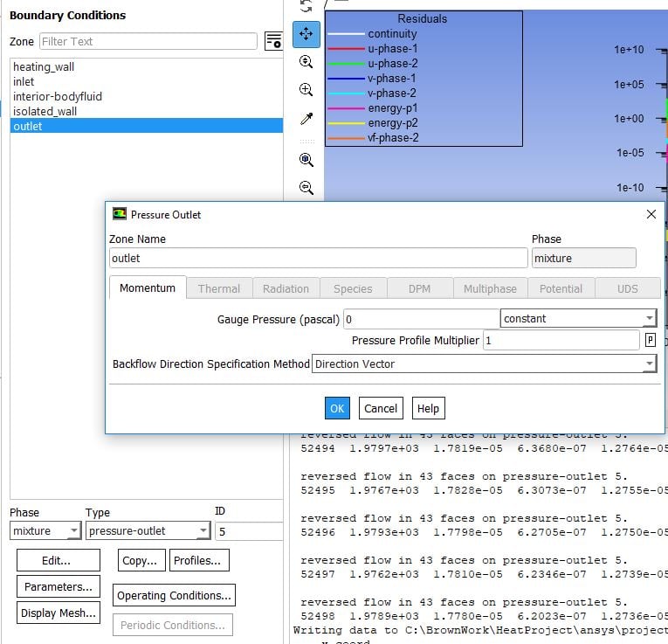This screenshot has height=644, width=668.
Task: Click the Pressure Outlet dialog title icon
Action: [x=120, y=214]
